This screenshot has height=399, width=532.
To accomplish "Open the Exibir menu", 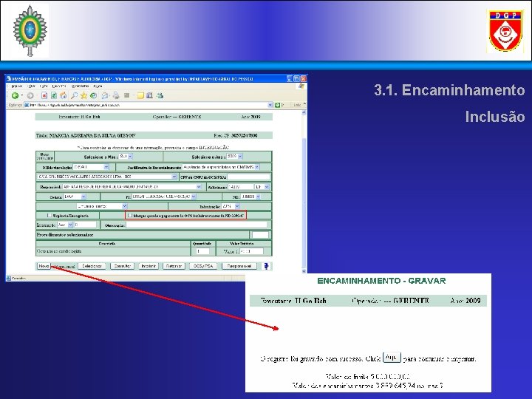I will click(44, 86).
